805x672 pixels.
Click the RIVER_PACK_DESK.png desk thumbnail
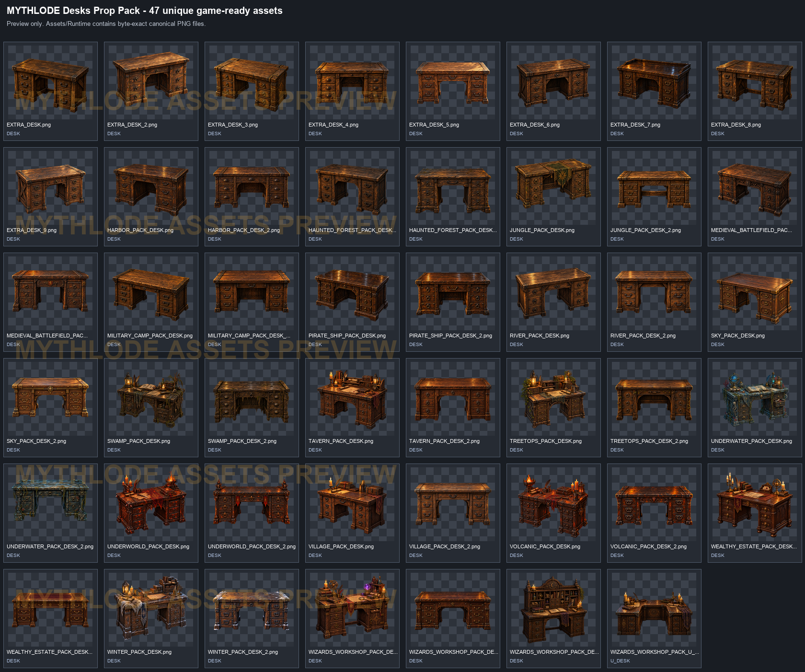point(553,293)
